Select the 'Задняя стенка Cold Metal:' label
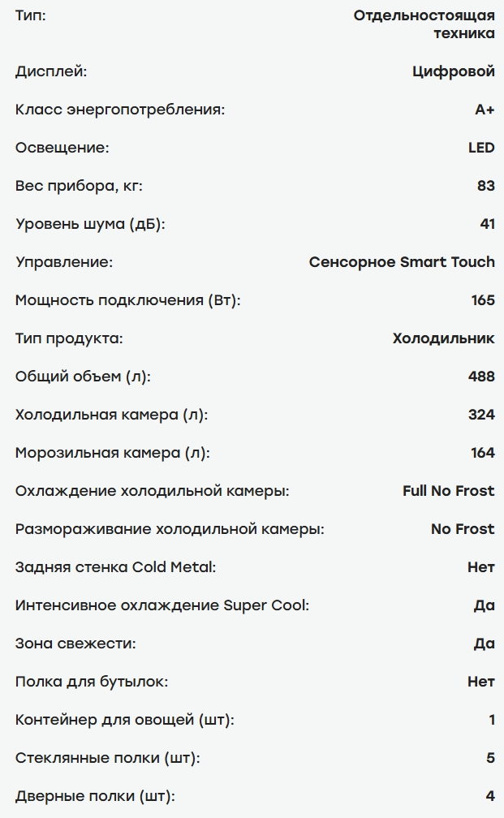This screenshot has height=818, width=504. [x=115, y=567]
